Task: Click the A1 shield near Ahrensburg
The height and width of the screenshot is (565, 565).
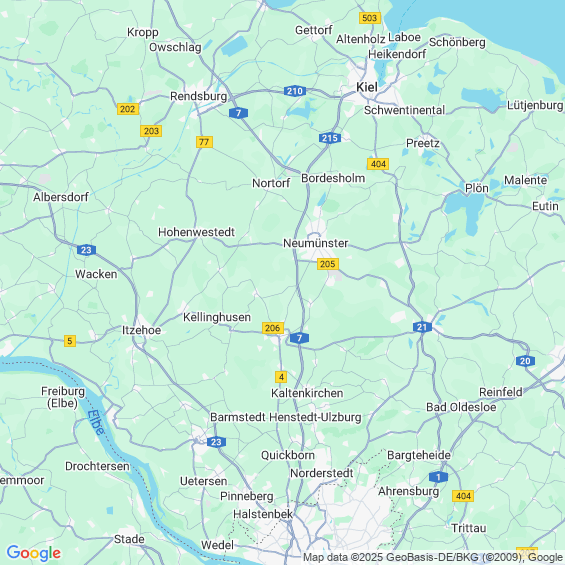Action: (439, 477)
